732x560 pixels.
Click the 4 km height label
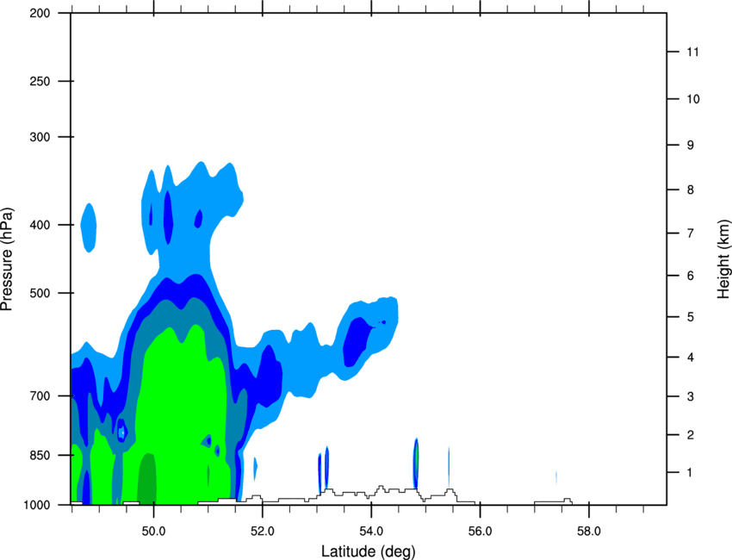pyautogui.click(x=691, y=358)
